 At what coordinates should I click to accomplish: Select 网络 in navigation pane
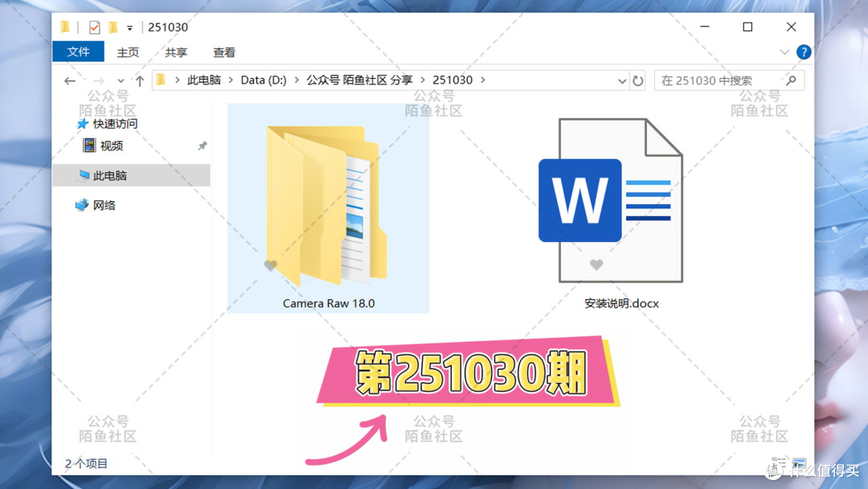(x=104, y=205)
